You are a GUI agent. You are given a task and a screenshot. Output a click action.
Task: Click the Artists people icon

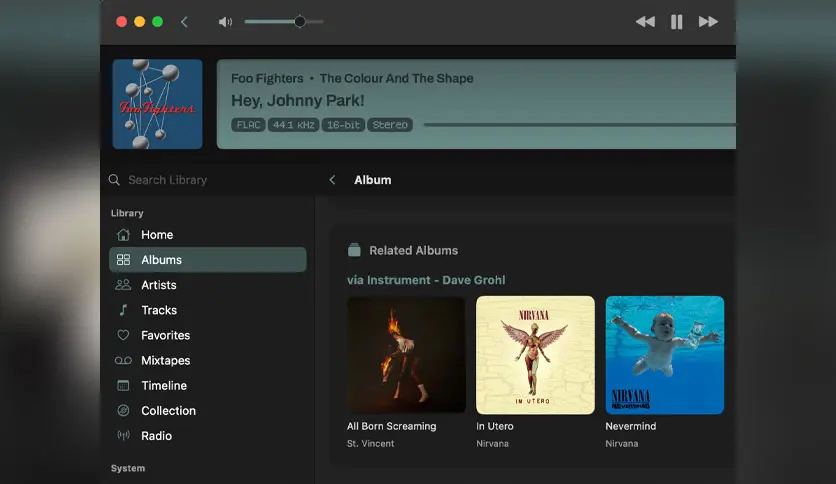coord(123,285)
